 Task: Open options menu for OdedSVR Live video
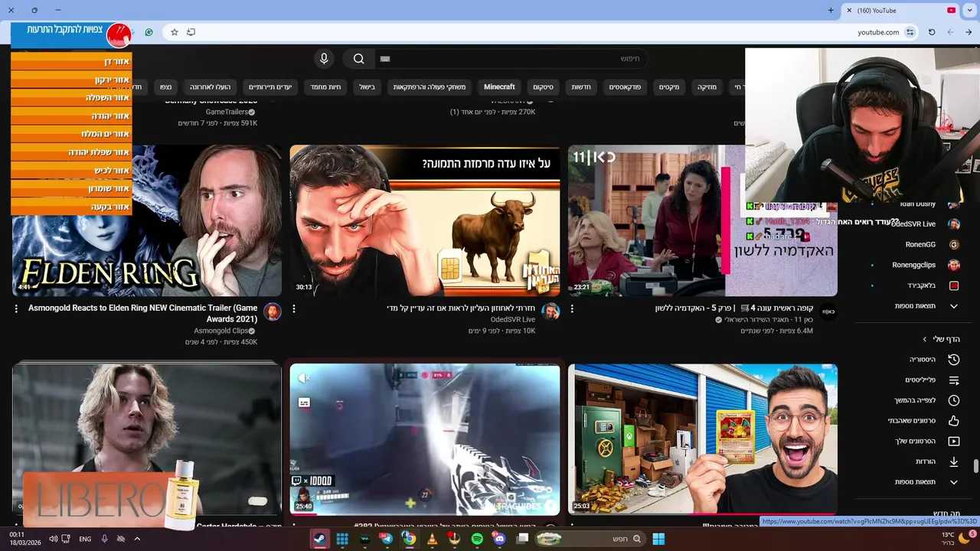pos(294,308)
